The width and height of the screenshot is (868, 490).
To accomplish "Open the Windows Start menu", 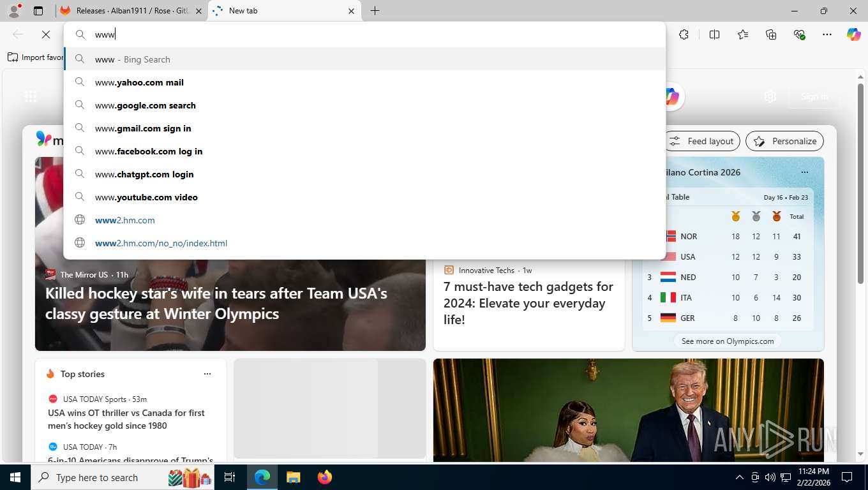I will pyautogui.click(x=15, y=477).
